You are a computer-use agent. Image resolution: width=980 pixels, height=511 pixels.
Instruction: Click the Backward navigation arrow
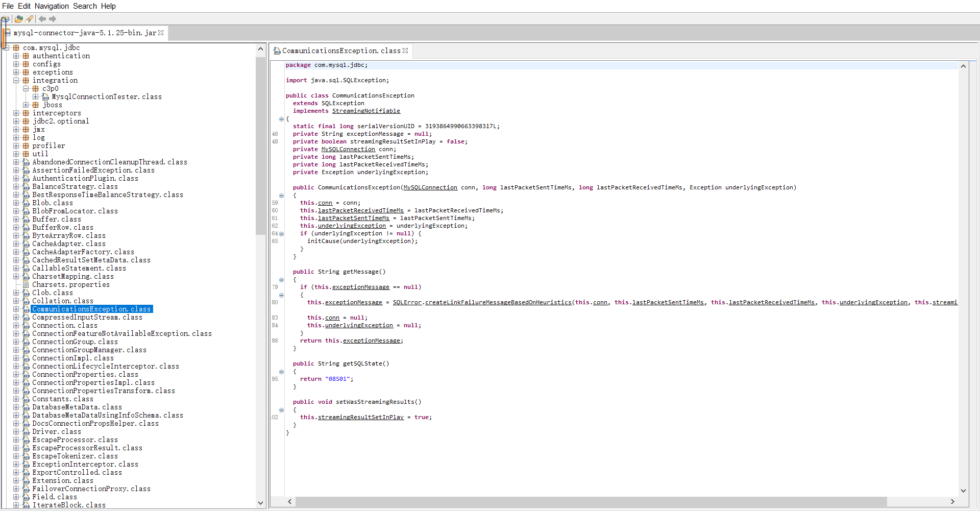42,19
